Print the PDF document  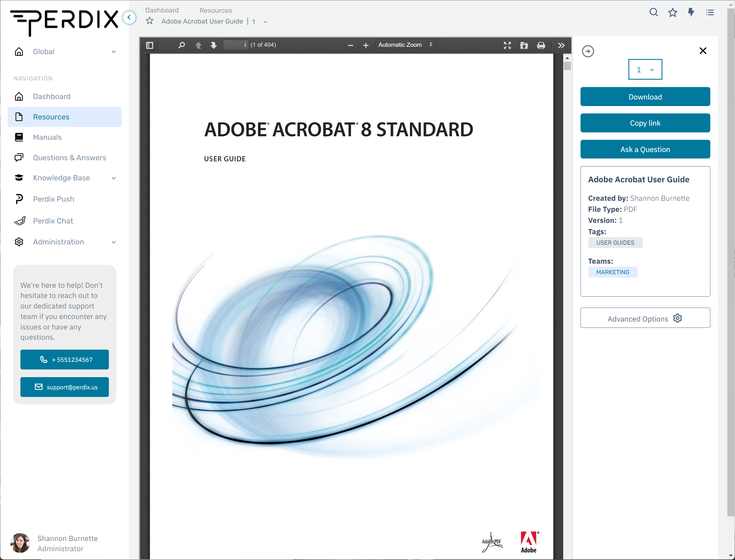tap(541, 45)
